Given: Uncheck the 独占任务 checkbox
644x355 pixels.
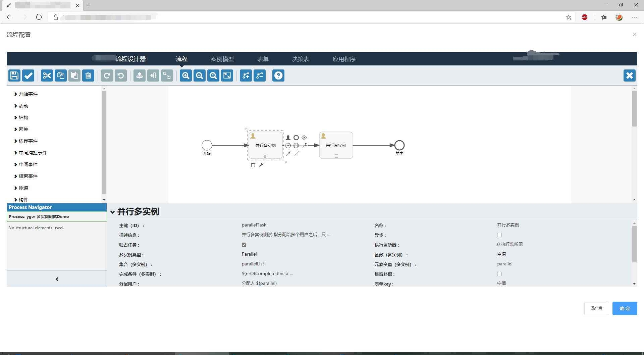Looking at the screenshot, I should 244,245.
